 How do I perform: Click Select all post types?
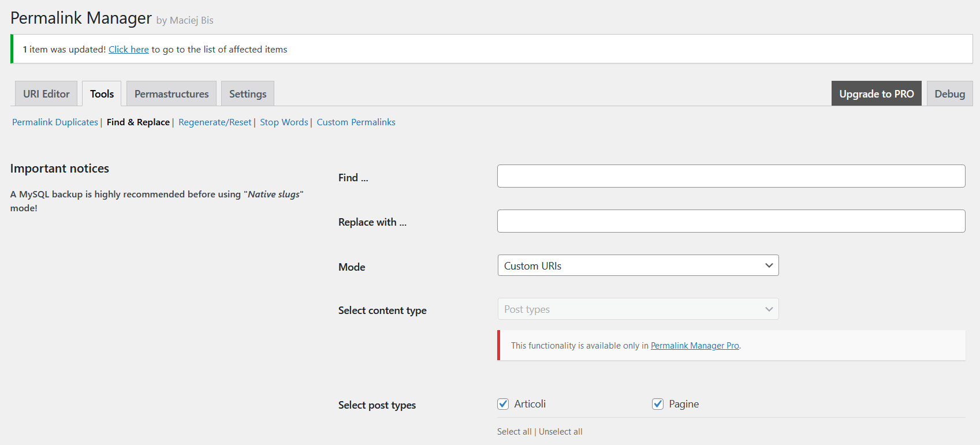click(514, 432)
